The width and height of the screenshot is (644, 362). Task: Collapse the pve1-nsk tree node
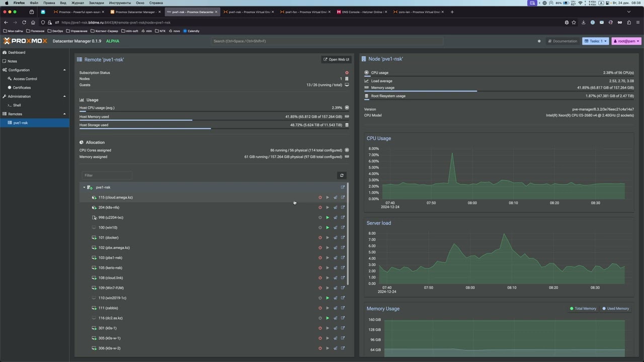click(84, 188)
